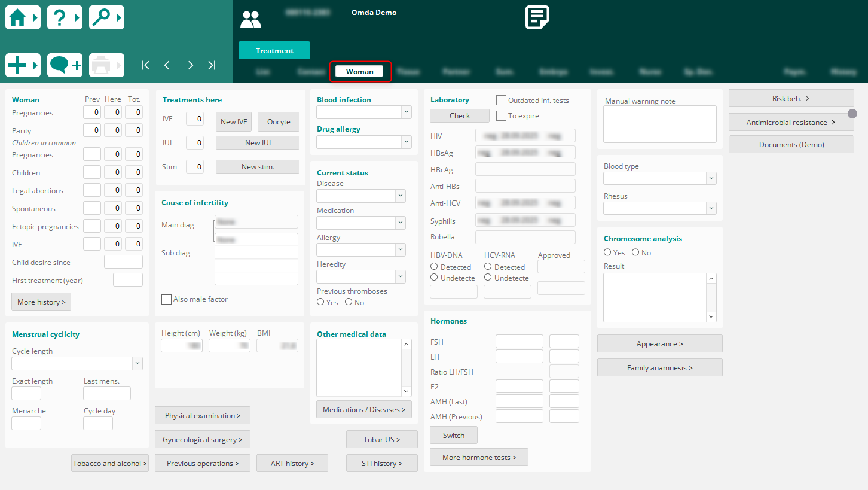The width and height of the screenshot is (868, 490).
Task: Switch to the Woman tab
Action: point(360,72)
